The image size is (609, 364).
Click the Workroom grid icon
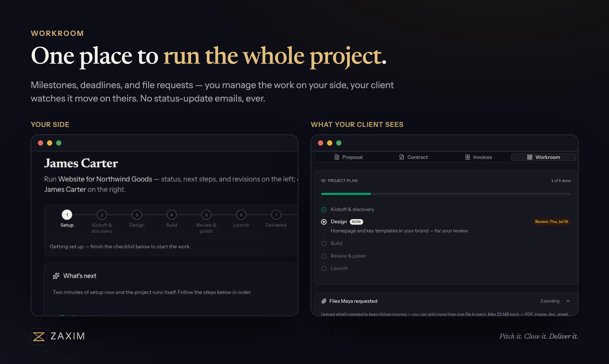click(530, 157)
